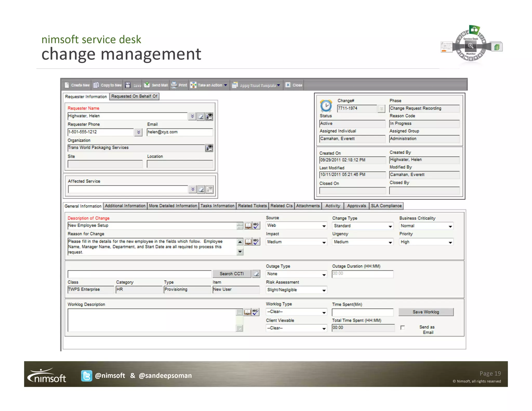The image size is (532, 411).
Task: Click the Description of Change field
Action: (x=152, y=226)
